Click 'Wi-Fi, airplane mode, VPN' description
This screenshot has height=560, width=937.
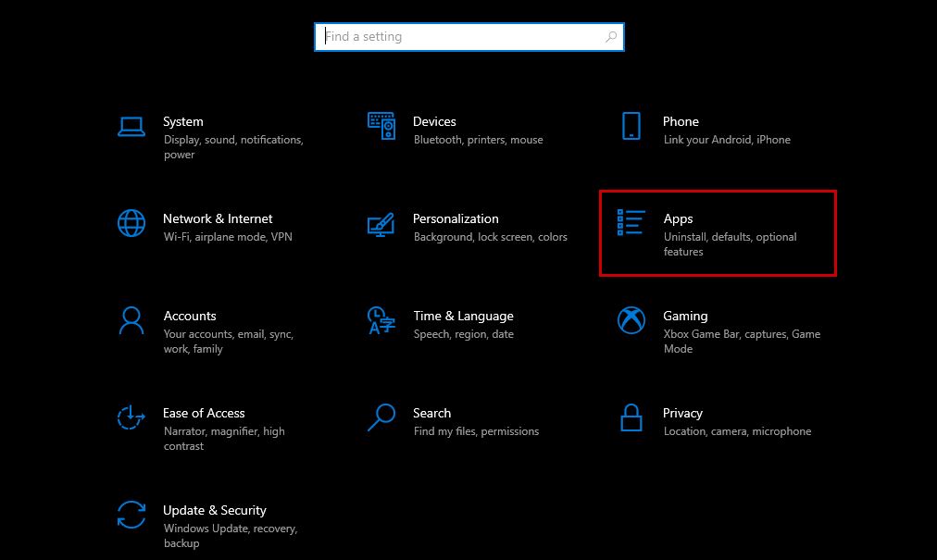(228, 237)
